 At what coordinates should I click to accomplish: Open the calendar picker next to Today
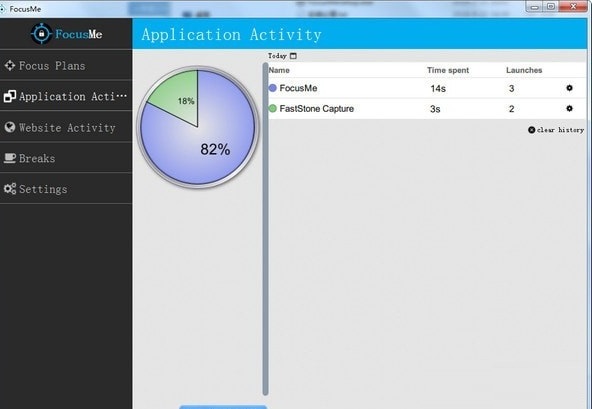click(293, 56)
